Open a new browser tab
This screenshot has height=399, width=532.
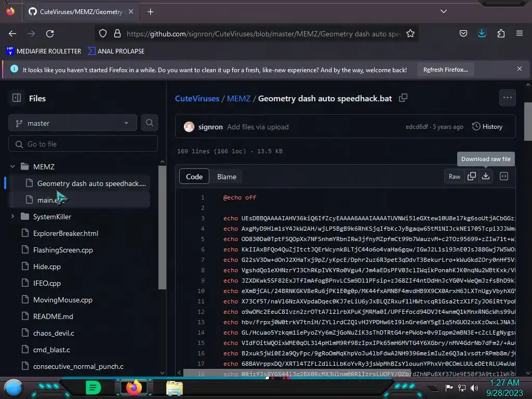(150, 12)
